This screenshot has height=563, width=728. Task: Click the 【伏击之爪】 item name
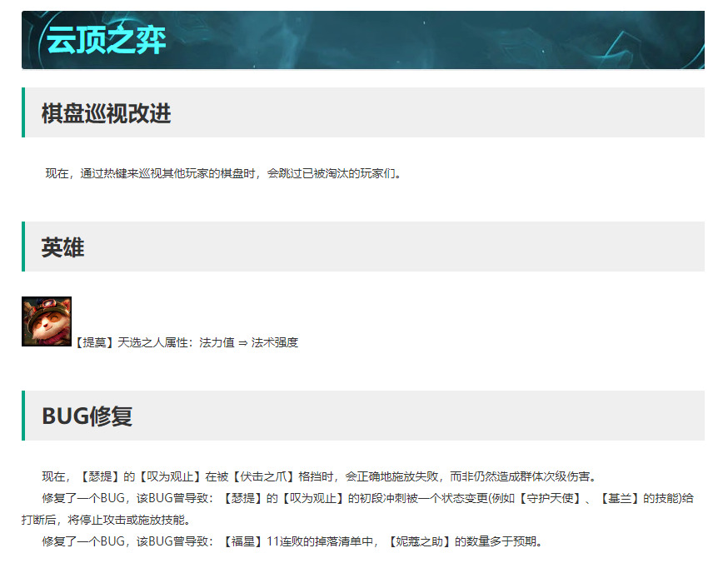(x=263, y=477)
